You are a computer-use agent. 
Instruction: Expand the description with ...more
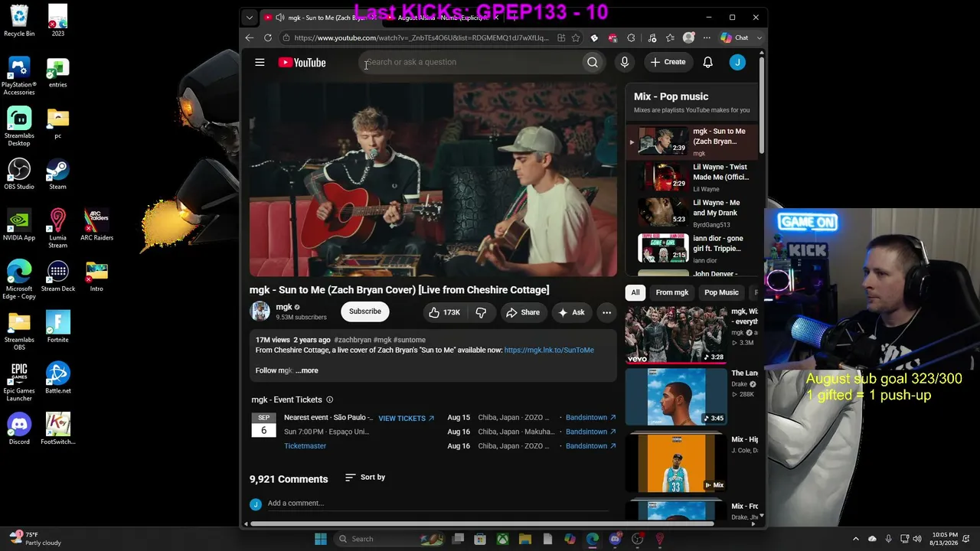(x=307, y=370)
